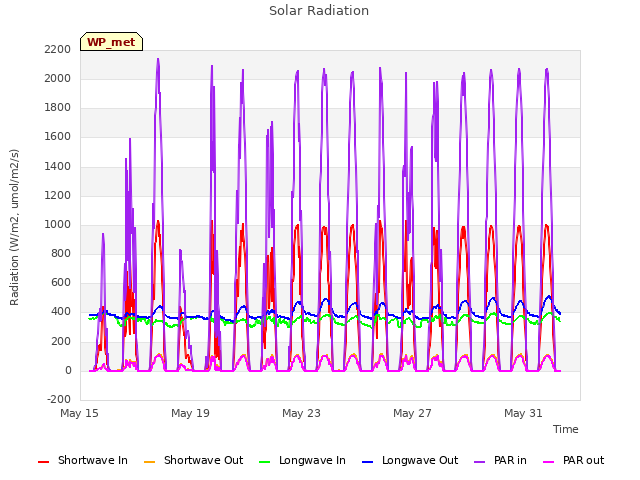The image size is (640, 480).
Task: Click the Solar Radiation chart title
Action: (x=319, y=11)
